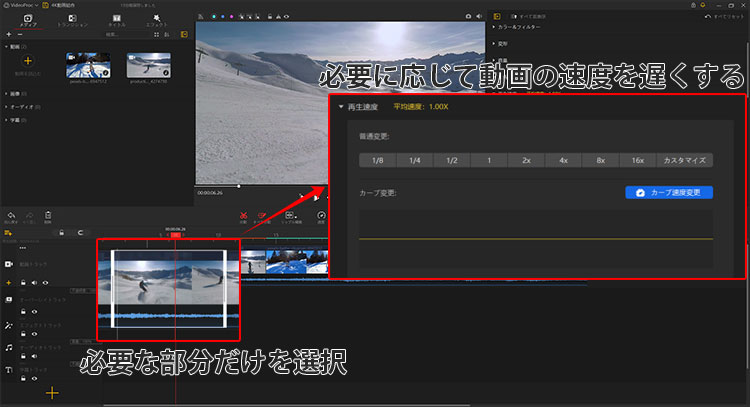This screenshot has height=407, width=750.
Task: Click the magenta color dot above preview
Action: click(x=232, y=17)
